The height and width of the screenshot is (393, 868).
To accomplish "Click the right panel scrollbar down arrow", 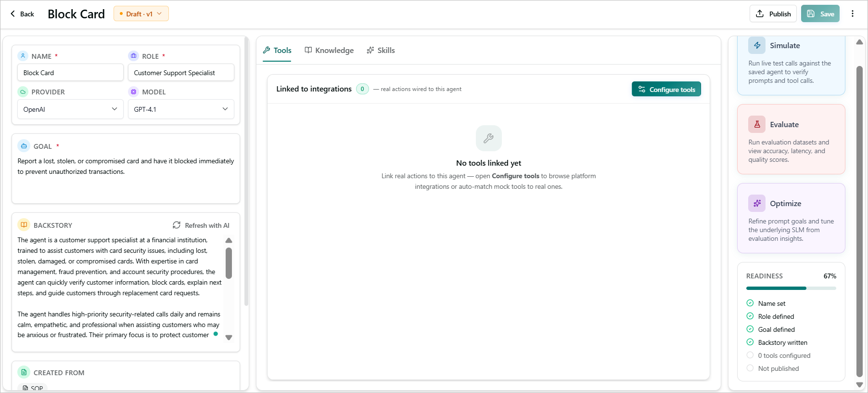I will (859, 385).
